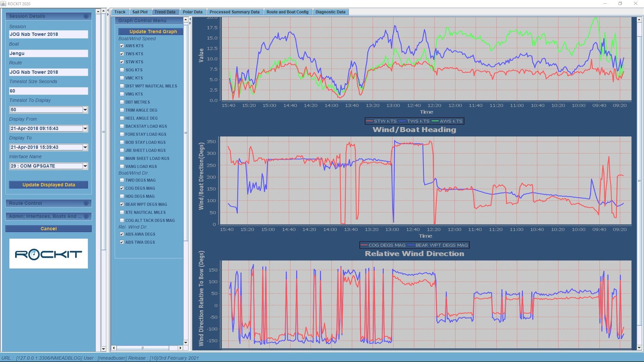Click the ROCKIT logo image
Viewport: 644px width, 362px height.
49,254
